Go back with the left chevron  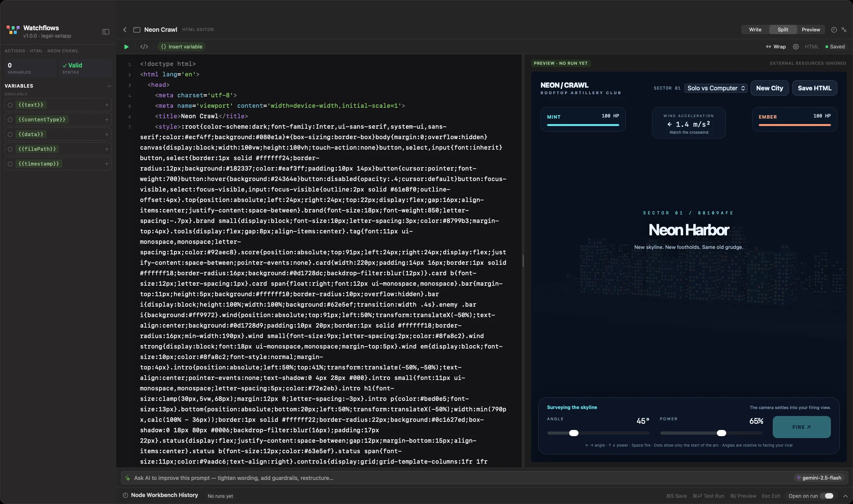coord(125,29)
